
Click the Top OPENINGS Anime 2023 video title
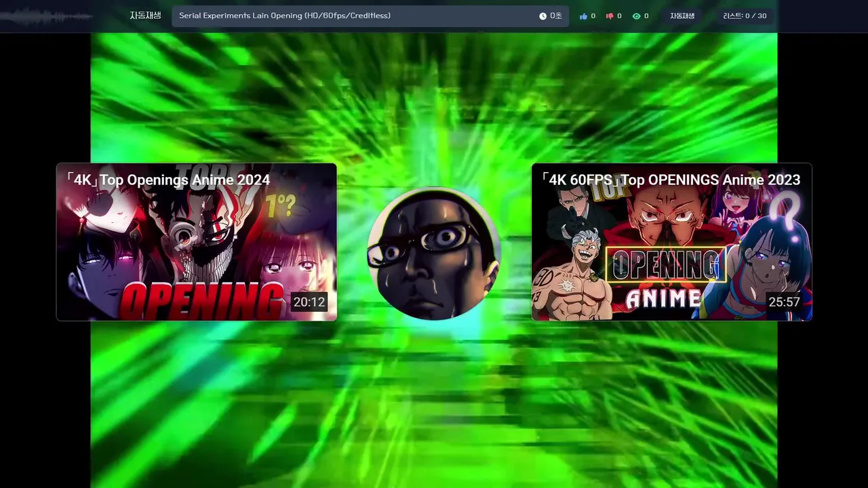pyautogui.click(x=671, y=180)
